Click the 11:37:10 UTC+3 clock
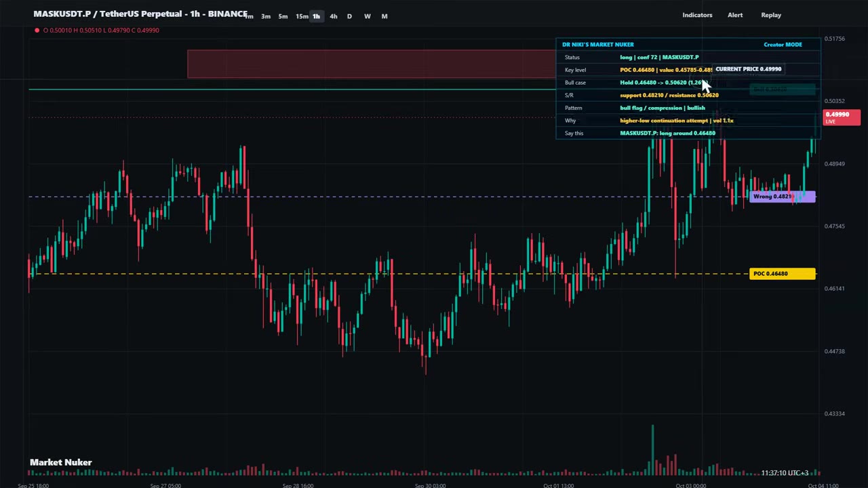Viewport: 868px width, 488px height. (x=784, y=473)
